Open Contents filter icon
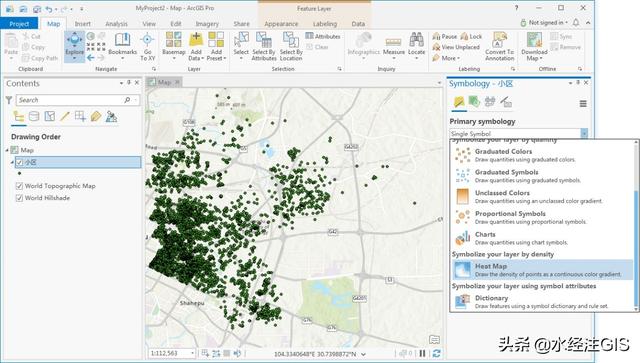The height and width of the screenshot is (363, 640). [9, 100]
